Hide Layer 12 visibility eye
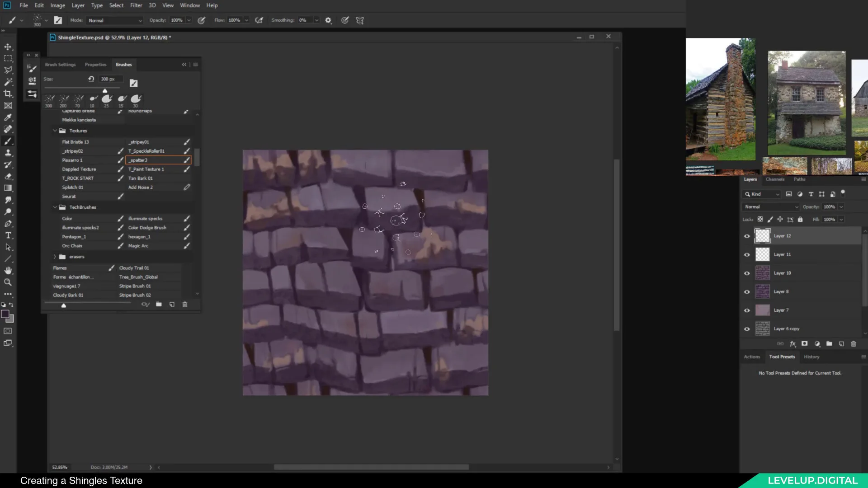 point(747,236)
